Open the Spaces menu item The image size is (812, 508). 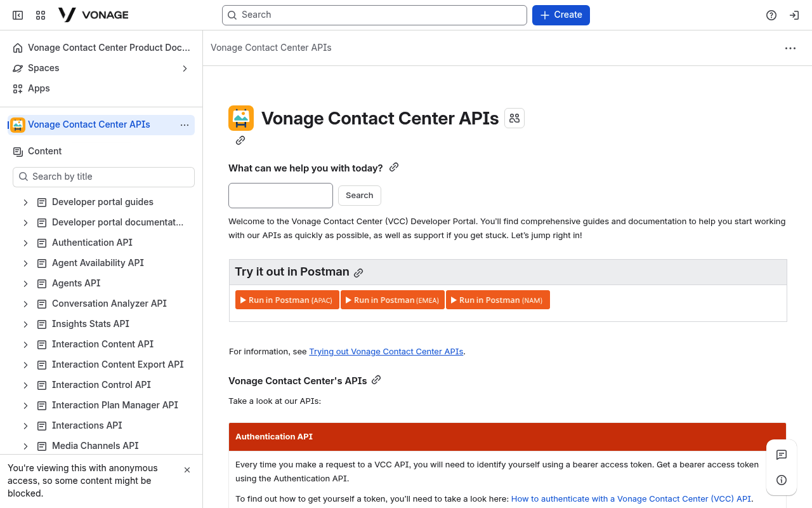click(x=101, y=68)
